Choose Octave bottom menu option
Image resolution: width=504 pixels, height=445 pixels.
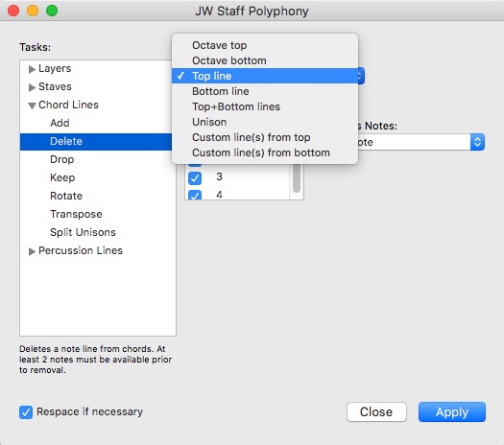coord(265,60)
